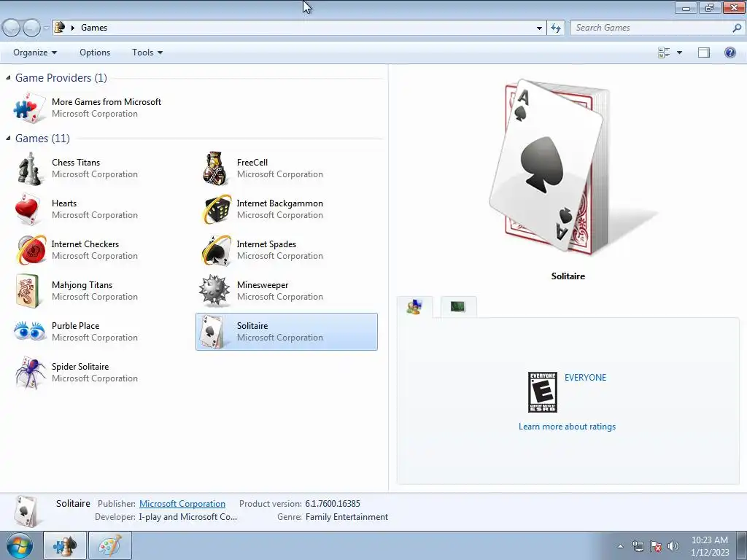This screenshot has width=747, height=560.
Task: Toggle the preview pane icon
Action: pos(704,52)
